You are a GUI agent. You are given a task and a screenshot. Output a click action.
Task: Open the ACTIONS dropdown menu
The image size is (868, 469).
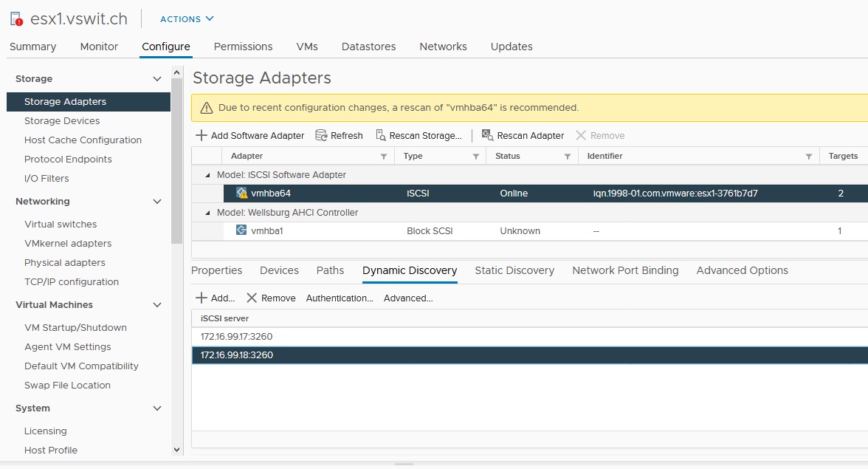point(187,19)
